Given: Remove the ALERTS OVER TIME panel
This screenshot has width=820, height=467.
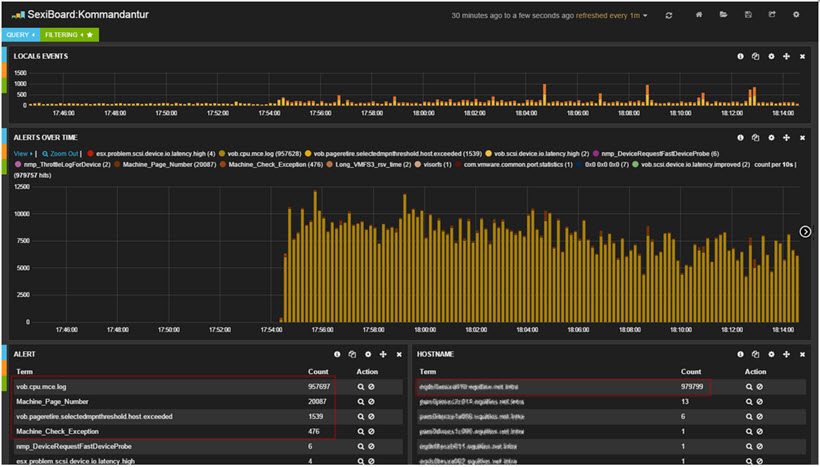Looking at the screenshot, I should pyautogui.click(x=802, y=138).
